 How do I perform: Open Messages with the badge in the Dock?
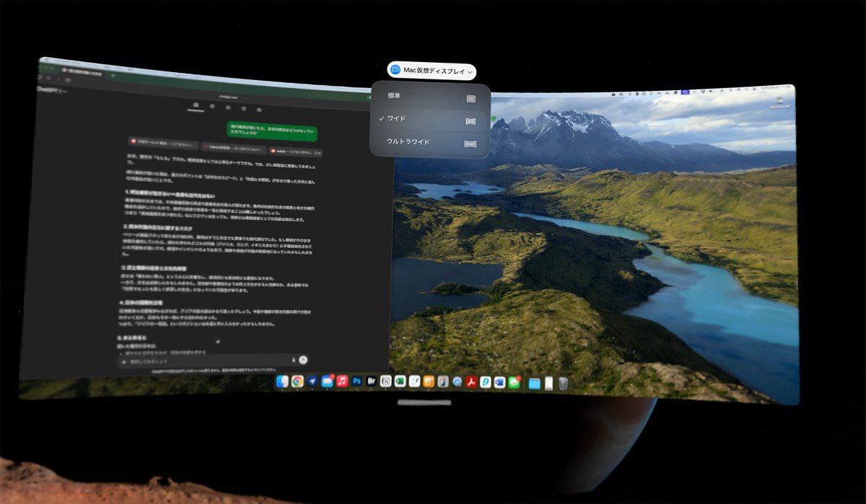514,382
